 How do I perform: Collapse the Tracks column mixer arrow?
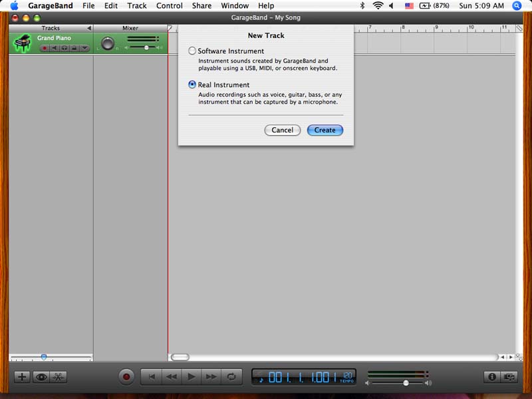coord(89,28)
